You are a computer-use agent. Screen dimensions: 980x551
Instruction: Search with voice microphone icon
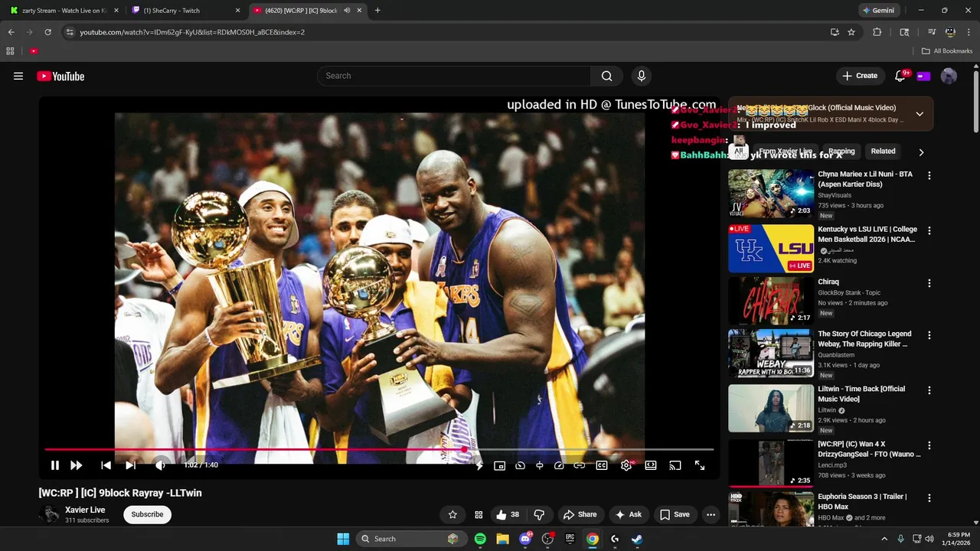pos(642,76)
